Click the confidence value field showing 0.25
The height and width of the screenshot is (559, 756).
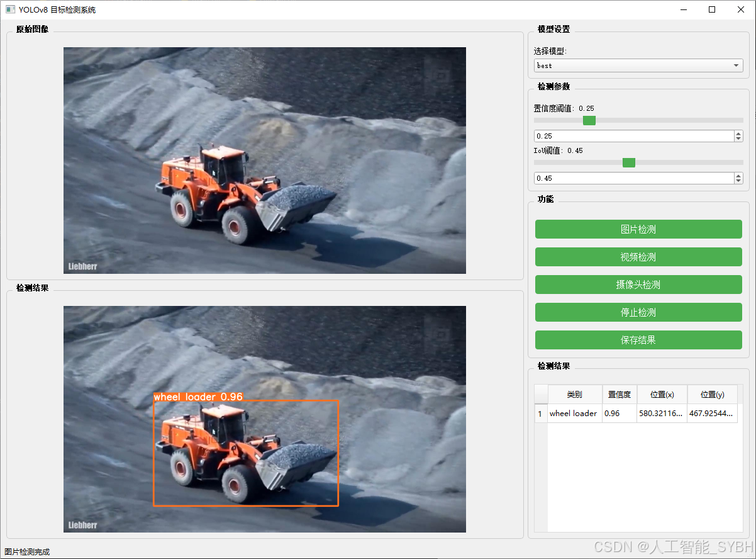pos(633,136)
